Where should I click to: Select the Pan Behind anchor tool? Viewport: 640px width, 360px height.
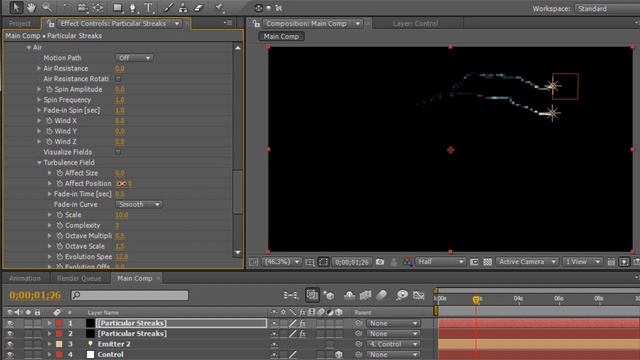98,7
